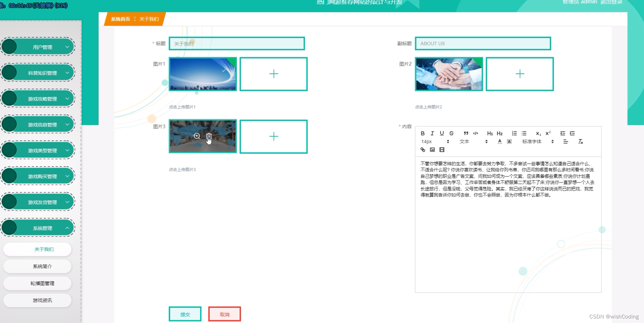This screenshot has height=323, width=644.
Task: Click the code-view icon in the editor
Action: click(x=475, y=133)
